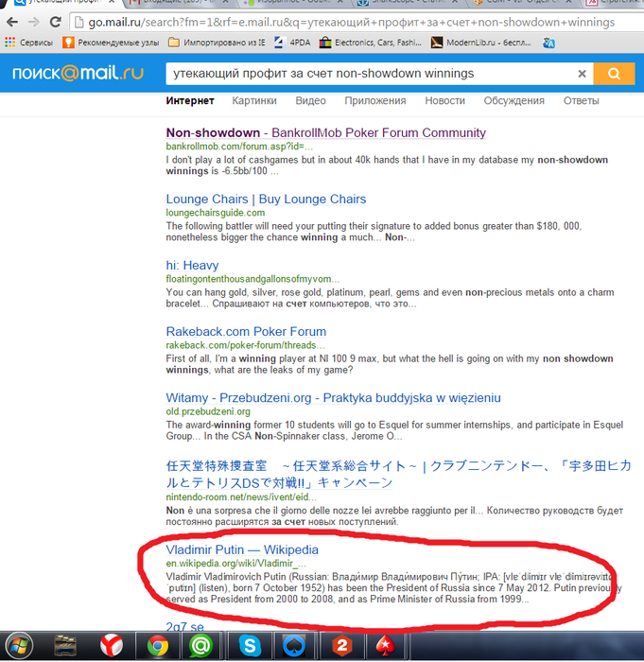Open the 4PDA bookmark
Image resolution: width=644 pixels, height=662 pixels.
click(292, 43)
